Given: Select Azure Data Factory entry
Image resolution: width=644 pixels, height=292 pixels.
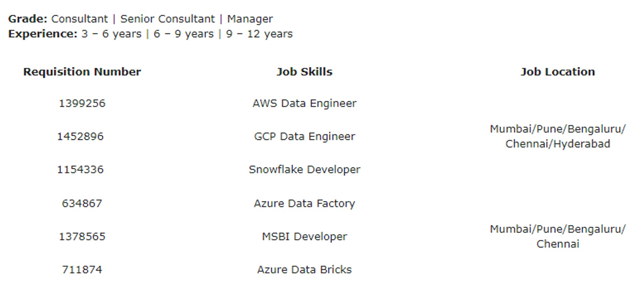Looking at the screenshot, I should click(304, 203).
